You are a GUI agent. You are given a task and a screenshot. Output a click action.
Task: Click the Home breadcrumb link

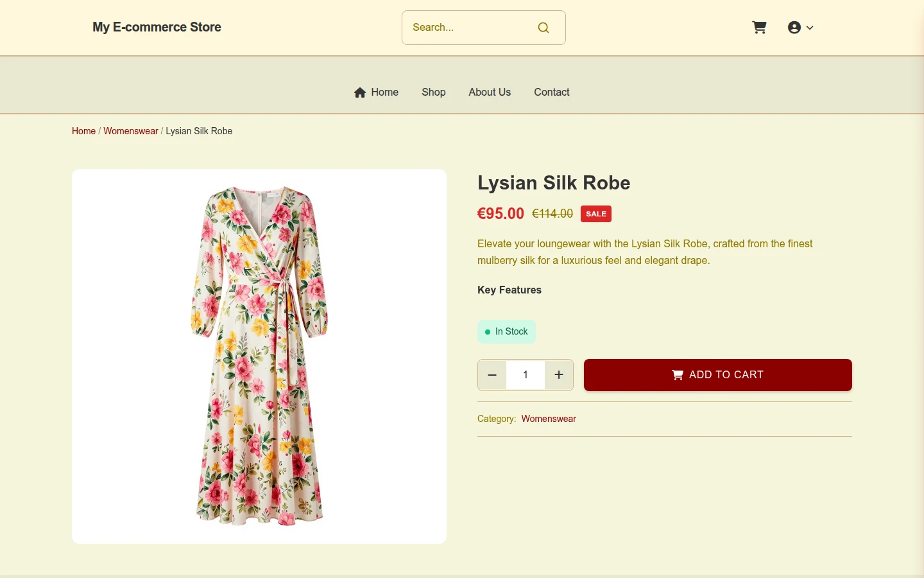[x=83, y=131]
